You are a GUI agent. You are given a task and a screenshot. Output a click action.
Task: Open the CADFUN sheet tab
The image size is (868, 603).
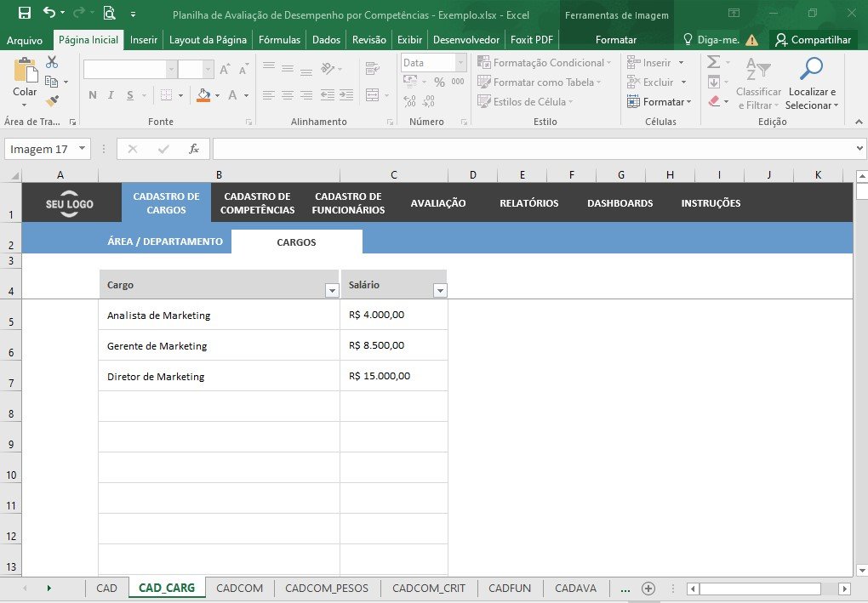pos(509,588)
